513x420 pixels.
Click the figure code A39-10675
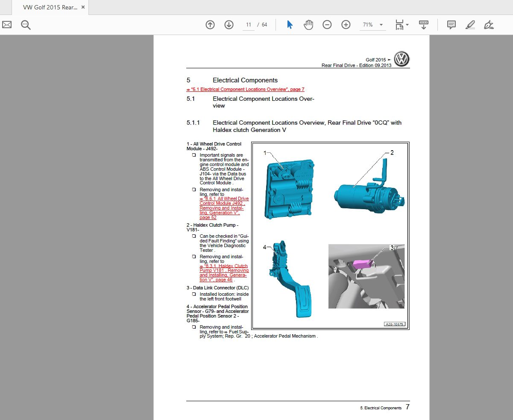(394, 324)
